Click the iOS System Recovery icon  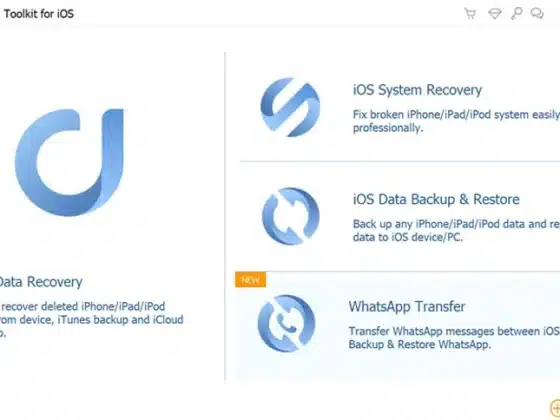(x=290, y=107)
